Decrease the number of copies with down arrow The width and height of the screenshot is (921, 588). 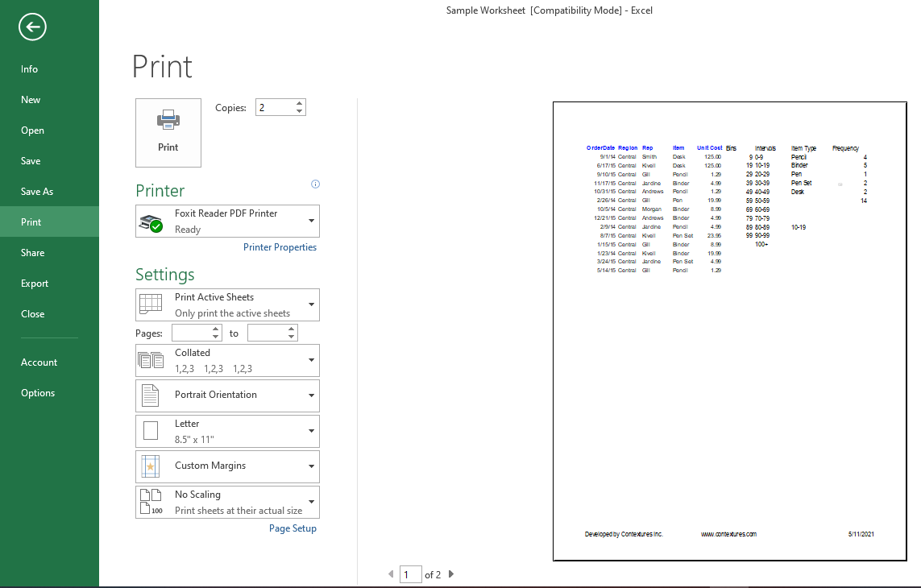coord(300,111)
